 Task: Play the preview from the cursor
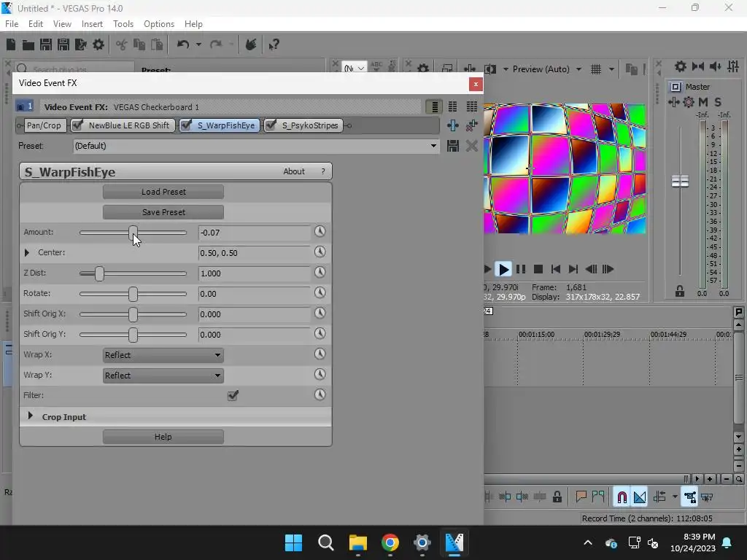coord(503,269)
